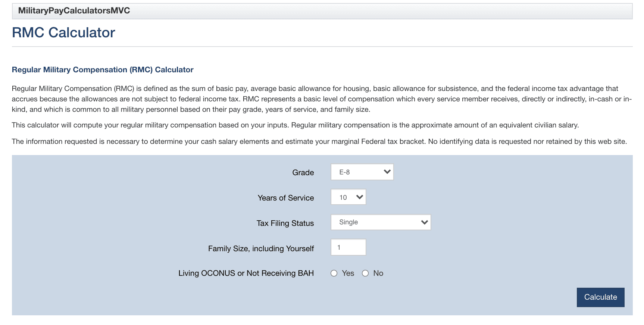This screenshot has width=644, height=325.
Task: Click the Years of Service label
Action: point(286,198)
